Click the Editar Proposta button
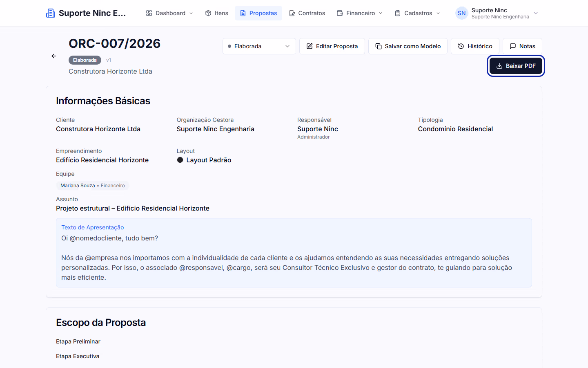Viewport: 588px width, 368px height. [x=332, y=46]
